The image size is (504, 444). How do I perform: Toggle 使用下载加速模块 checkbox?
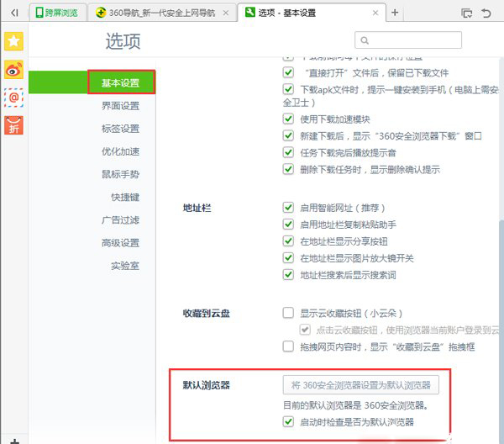(288, 119)
